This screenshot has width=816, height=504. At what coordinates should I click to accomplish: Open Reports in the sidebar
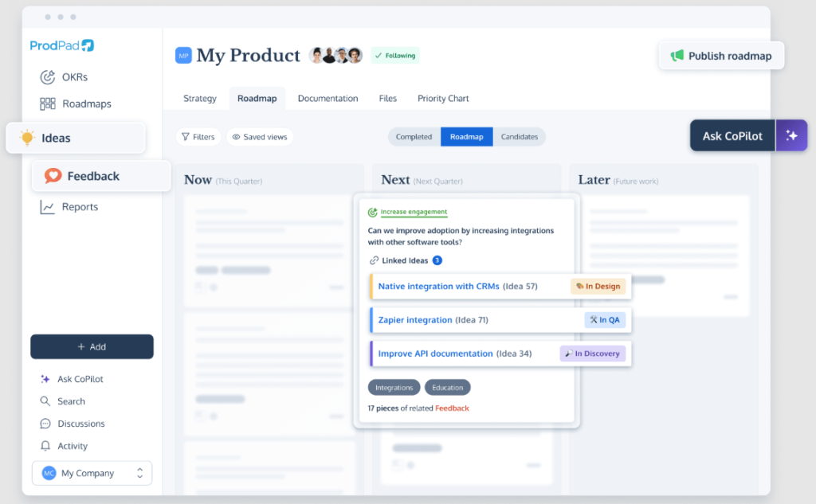point(80,207)
